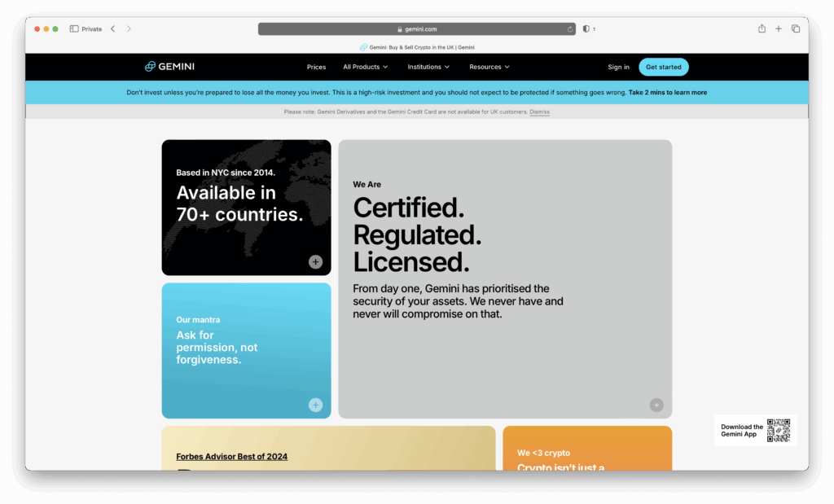Click the 'Available in 70+ countries.' heading
The width and height of the screenshot is (834, 504).
tap(239, 203)
